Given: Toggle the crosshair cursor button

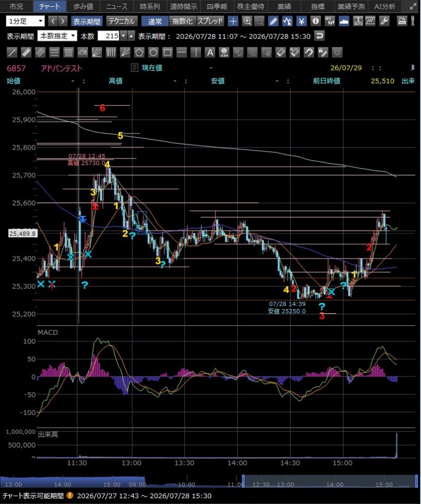Looking at the screenshot, I should coord(233,22).
